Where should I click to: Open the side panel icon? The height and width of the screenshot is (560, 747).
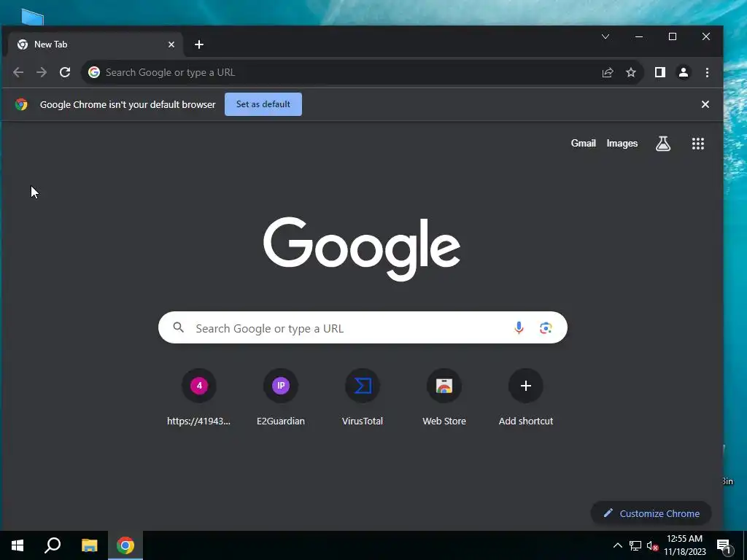[659, 72]
